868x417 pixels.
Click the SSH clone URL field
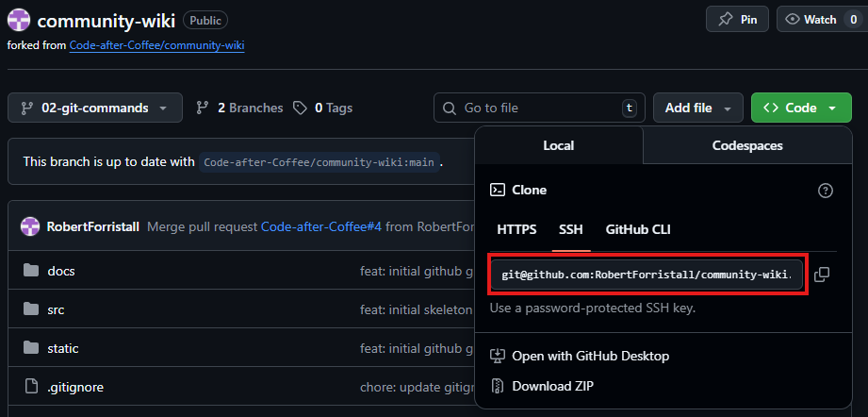pos(647,275)
